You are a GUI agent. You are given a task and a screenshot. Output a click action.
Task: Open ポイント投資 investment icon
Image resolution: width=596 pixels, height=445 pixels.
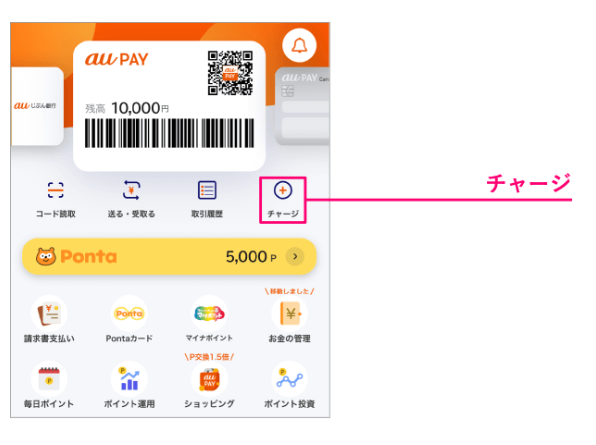(x=290, y=379)
